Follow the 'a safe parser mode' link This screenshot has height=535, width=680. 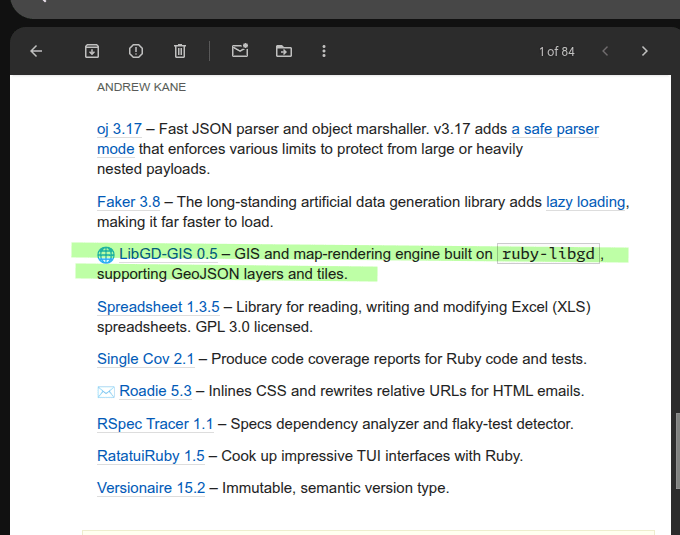(555, 129)
